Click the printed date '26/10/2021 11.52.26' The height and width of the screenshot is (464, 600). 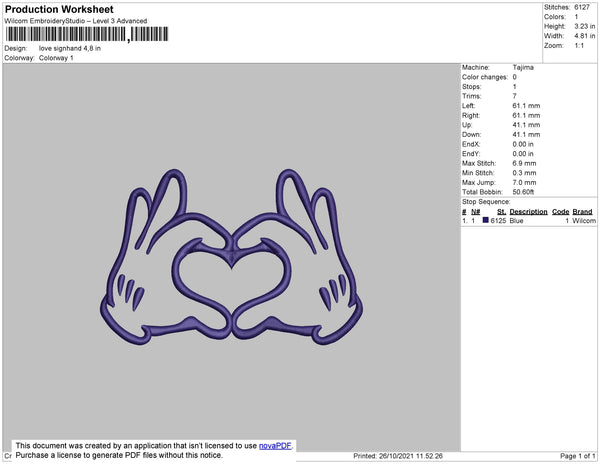coord(411,456)
